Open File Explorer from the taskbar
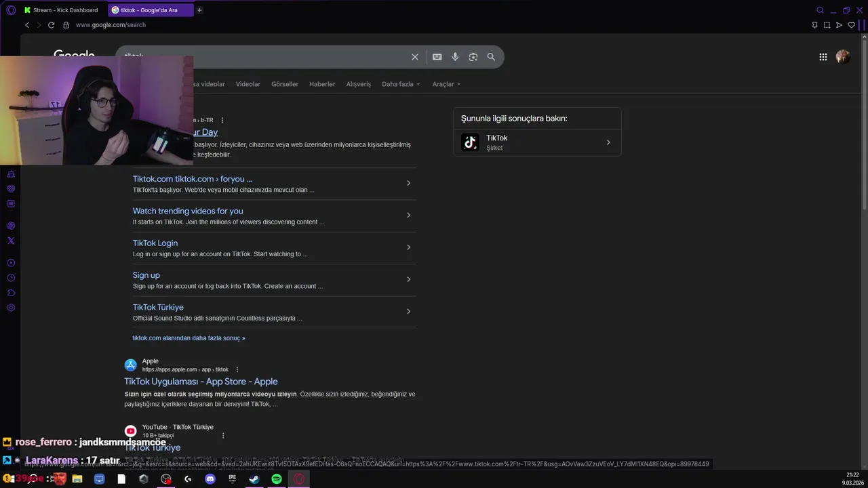Screen dimensions: 868x488 coord(77,479)
